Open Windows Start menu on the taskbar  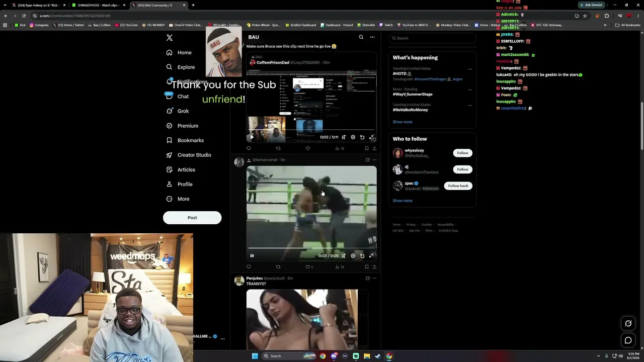pos(255,356)
